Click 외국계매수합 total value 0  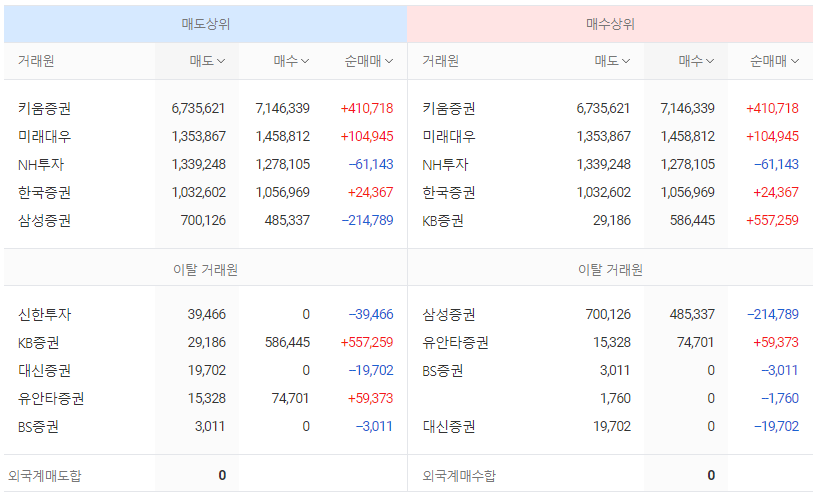click(711, 476)
